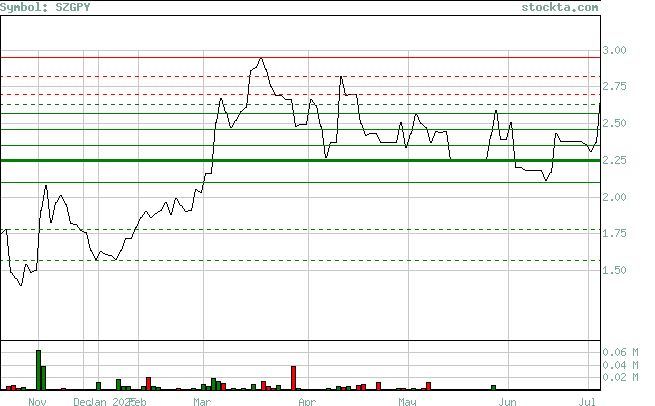Click the Jul date axis label

pos(587,401)
